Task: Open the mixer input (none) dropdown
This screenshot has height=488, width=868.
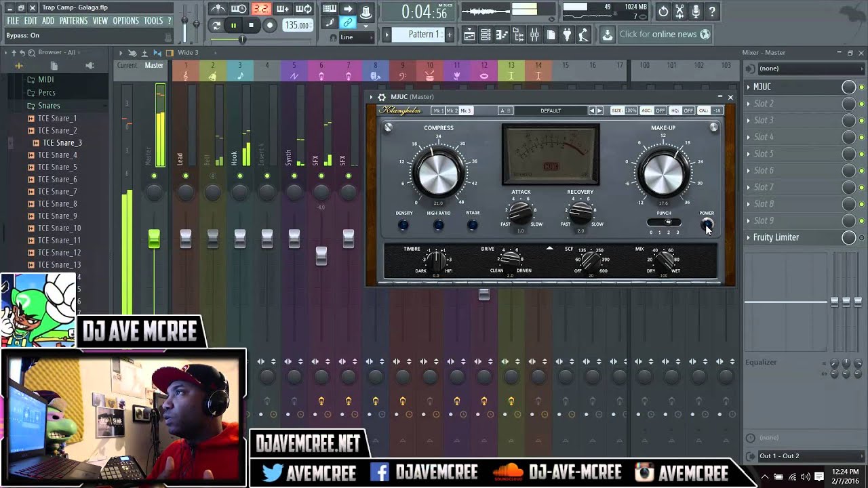Action: [x=810, y=68]
